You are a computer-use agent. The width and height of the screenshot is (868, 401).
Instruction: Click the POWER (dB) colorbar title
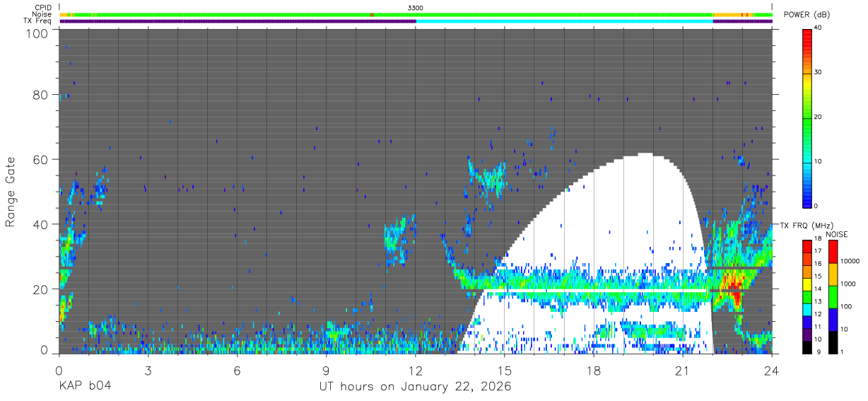pos(807,15)
